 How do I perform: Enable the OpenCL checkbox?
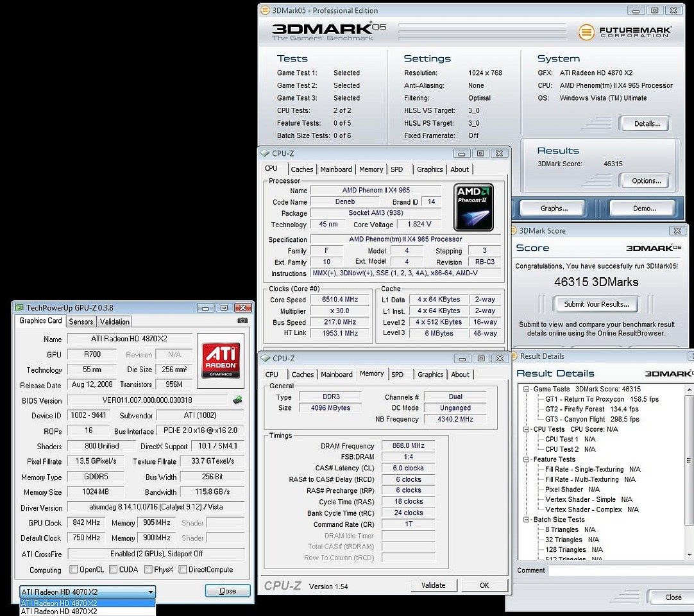pyautogui.click(x=74, y=570)
